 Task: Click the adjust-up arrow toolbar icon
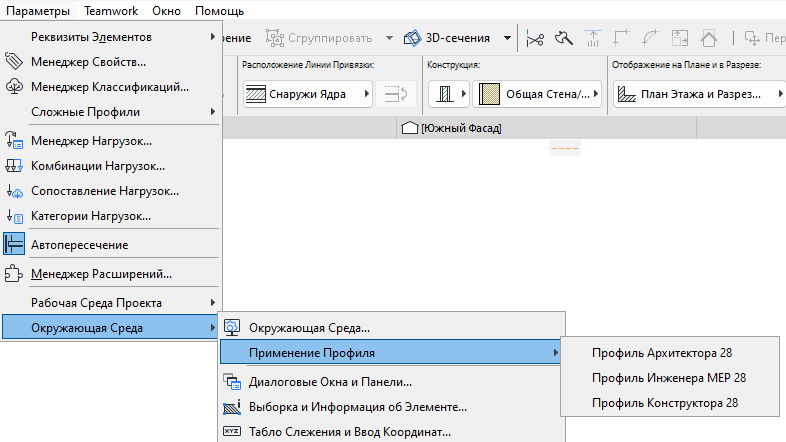pos(593,38)
